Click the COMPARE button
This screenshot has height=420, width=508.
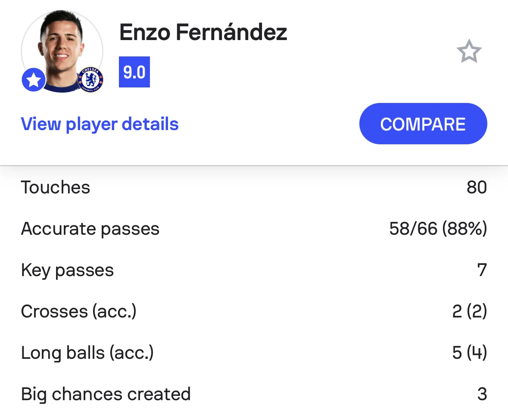point(423,124)
